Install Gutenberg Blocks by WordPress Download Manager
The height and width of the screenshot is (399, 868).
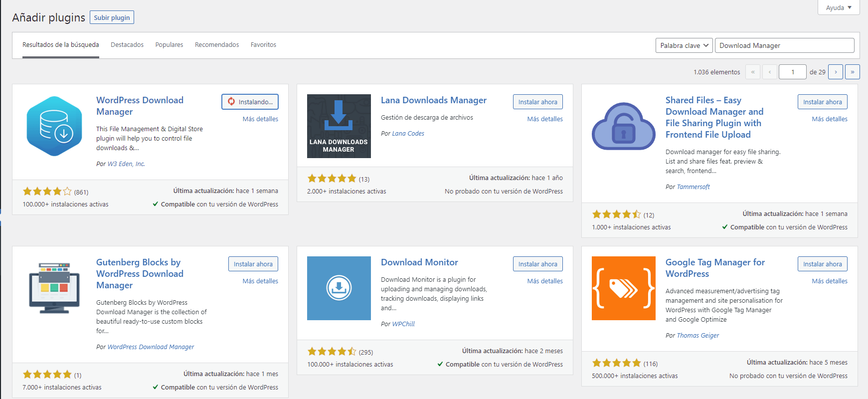pos(253,264)
